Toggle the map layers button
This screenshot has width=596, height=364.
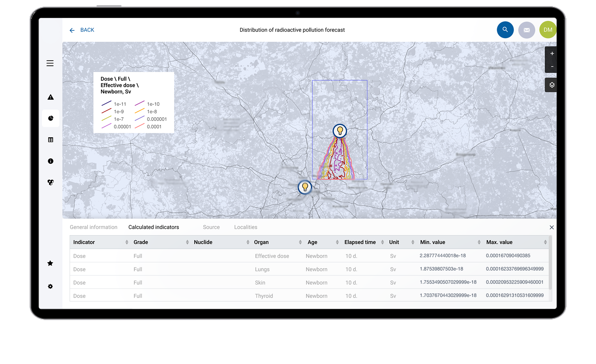coord(552,85)
